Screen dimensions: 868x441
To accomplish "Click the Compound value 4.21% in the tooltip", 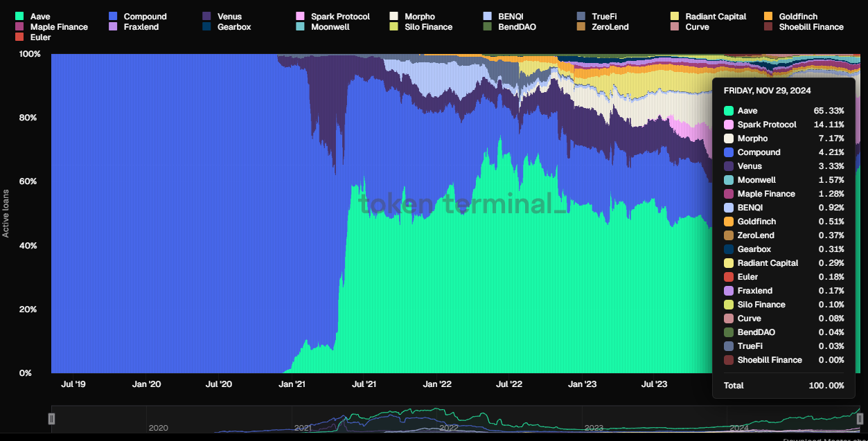I will coord(831,152).
